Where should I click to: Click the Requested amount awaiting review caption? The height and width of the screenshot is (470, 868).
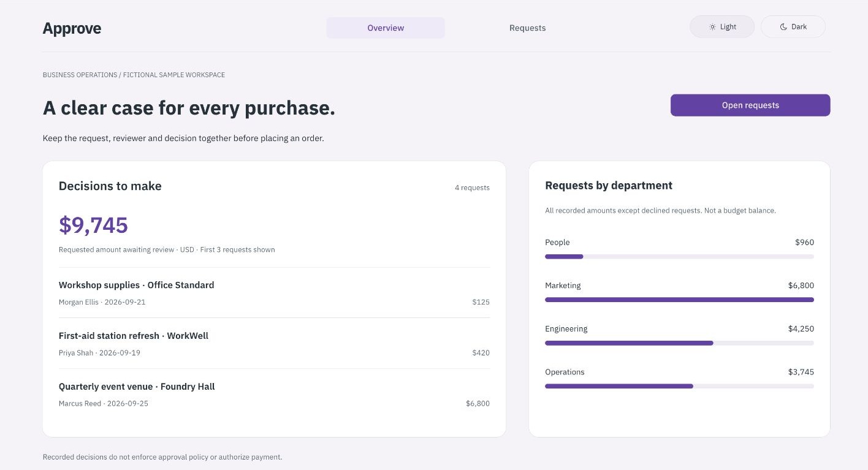pos(167,250)
